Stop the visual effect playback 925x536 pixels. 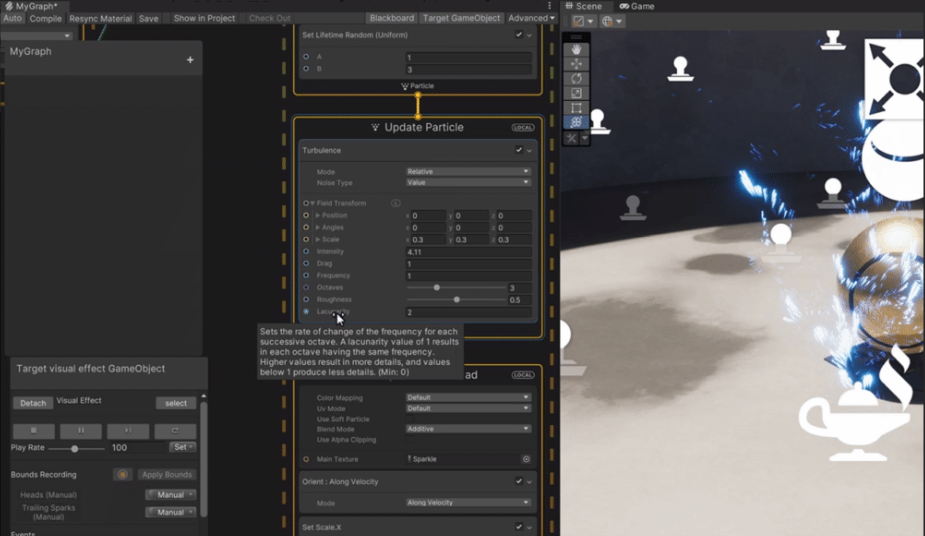34,431
